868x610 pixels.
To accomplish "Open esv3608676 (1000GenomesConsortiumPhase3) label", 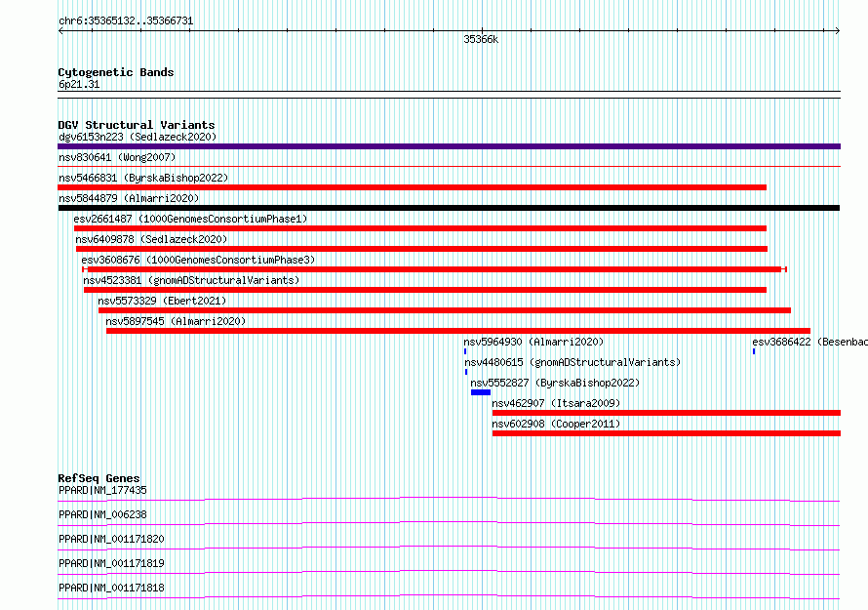I will (x=198, y=260).
